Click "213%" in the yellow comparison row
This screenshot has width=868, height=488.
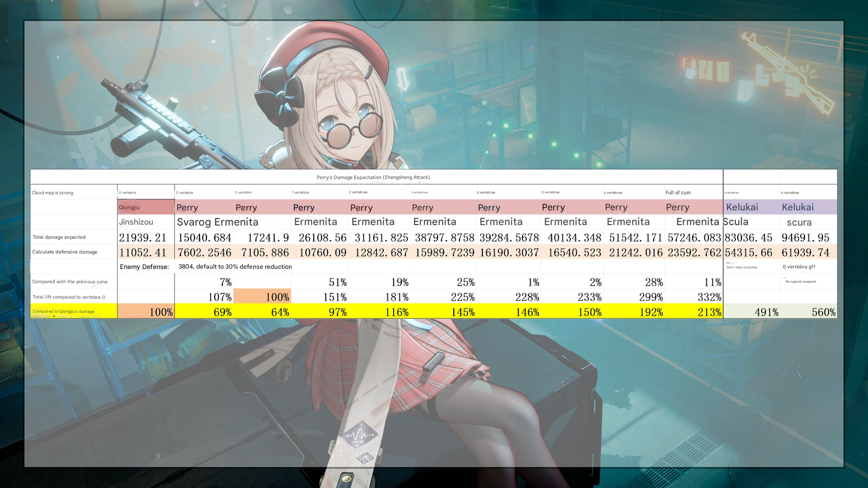[710, 312]
